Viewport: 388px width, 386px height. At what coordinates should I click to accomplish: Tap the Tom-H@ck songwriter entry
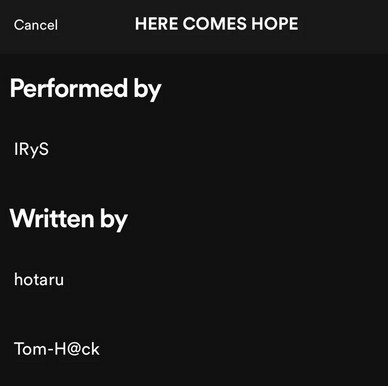pyautogui.click(x=57, y=349)
